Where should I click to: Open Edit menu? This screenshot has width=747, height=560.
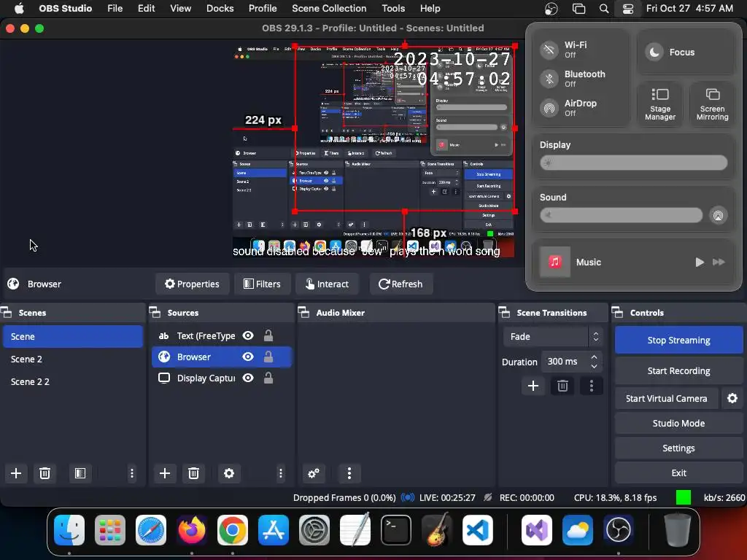146,9
